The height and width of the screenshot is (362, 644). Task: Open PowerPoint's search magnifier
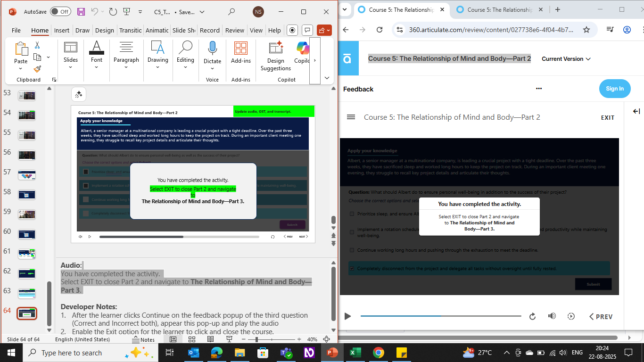231,12
